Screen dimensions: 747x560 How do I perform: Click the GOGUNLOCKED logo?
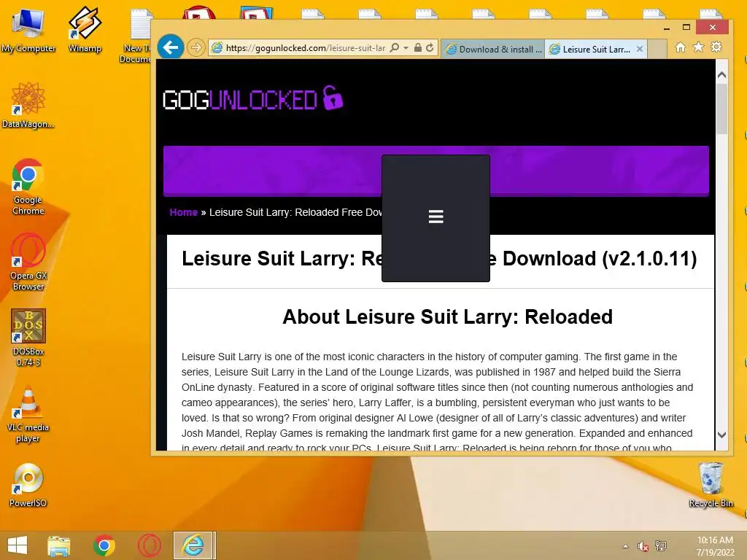[x=252, y=98]
